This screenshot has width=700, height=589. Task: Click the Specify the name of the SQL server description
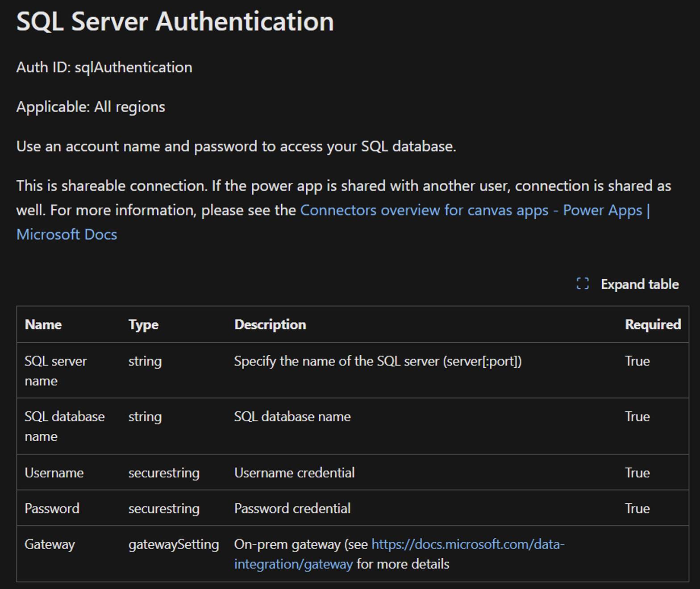(x=378, y=361)
